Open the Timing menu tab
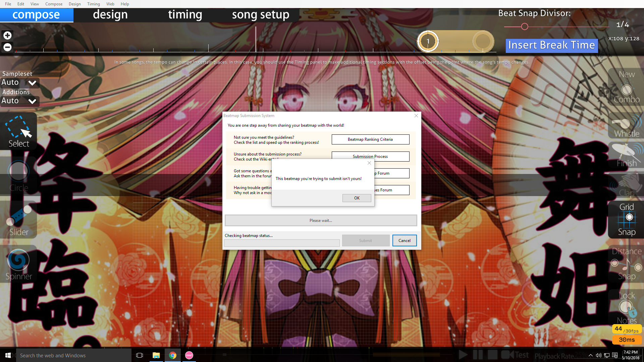This screenshot has width=644, height=362. coord(93,4)
